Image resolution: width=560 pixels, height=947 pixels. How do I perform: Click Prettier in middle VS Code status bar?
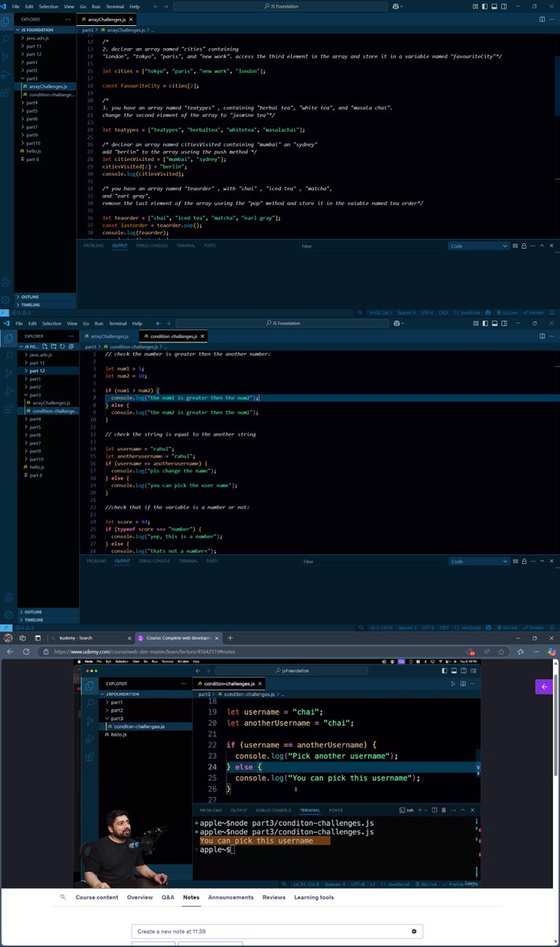[x=534, y=627]
